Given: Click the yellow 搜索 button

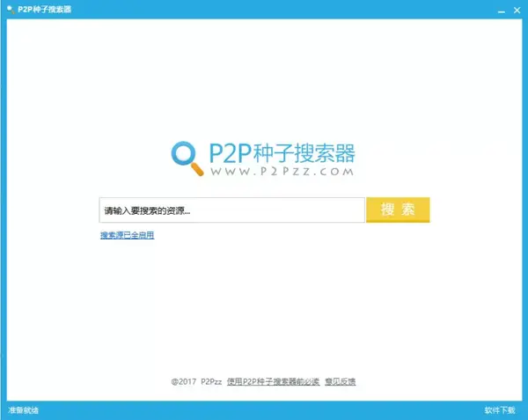Looking at the screenshot, I should click(398, 210).
